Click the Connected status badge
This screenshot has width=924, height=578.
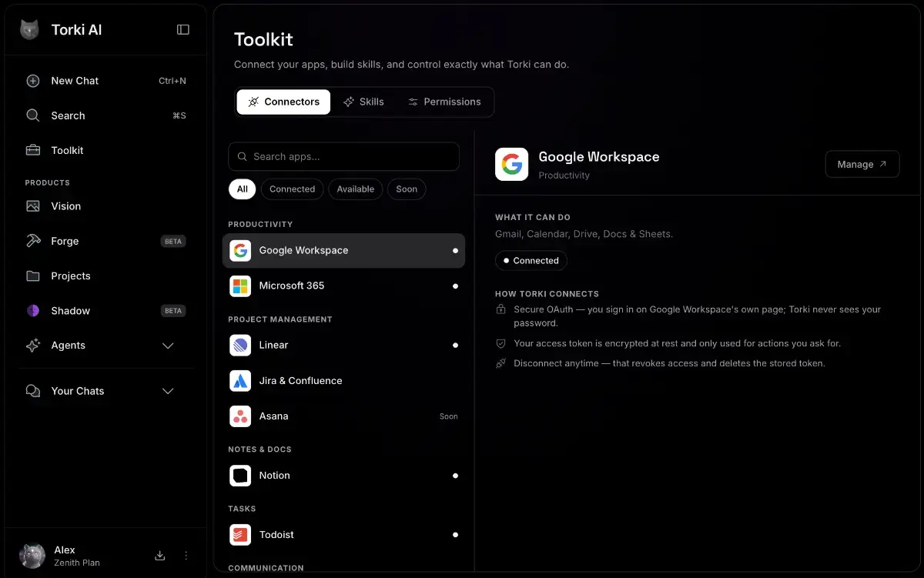click(531, 261)
